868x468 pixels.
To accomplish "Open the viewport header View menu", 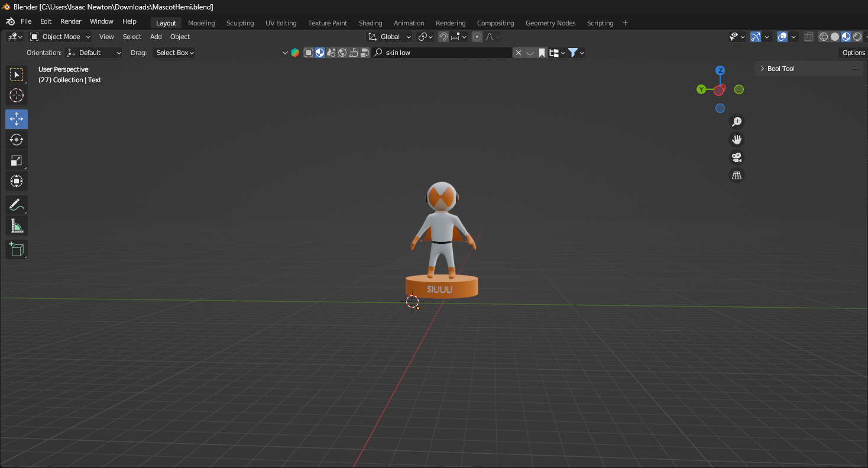I will [x=106, y=37].
